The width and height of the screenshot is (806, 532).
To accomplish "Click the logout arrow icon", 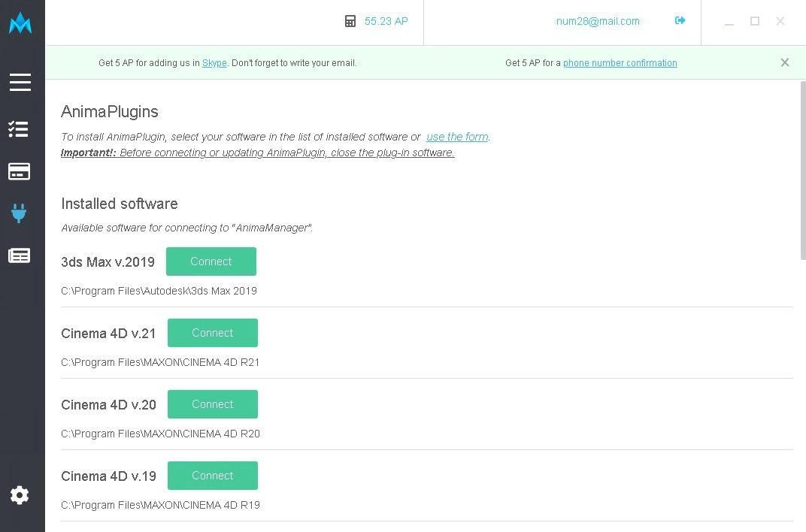I will [x=680, y=21].
